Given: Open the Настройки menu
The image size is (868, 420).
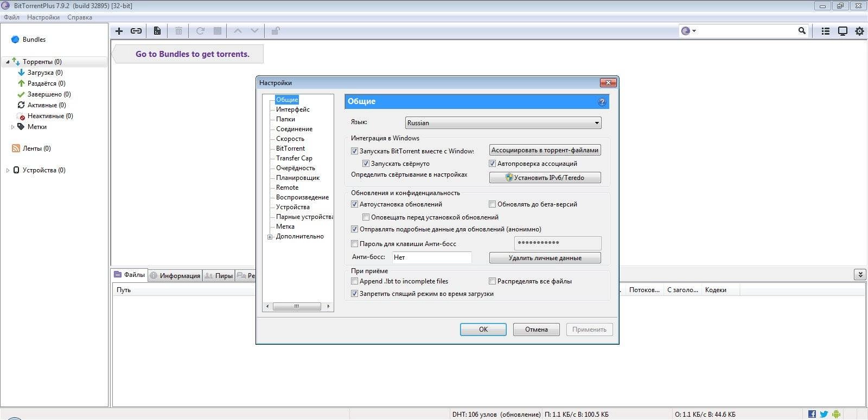Looking at the screenshot, I should [43, 17].
